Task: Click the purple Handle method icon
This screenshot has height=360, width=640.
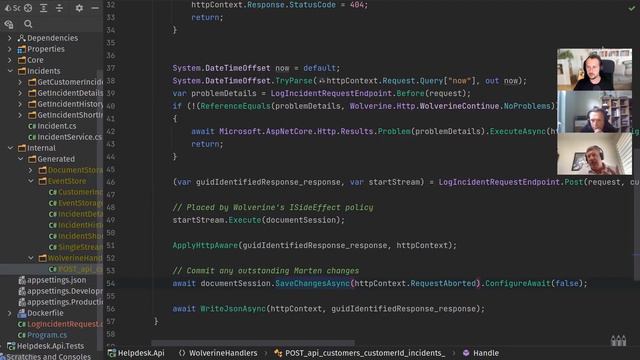Action: (466, 353)
